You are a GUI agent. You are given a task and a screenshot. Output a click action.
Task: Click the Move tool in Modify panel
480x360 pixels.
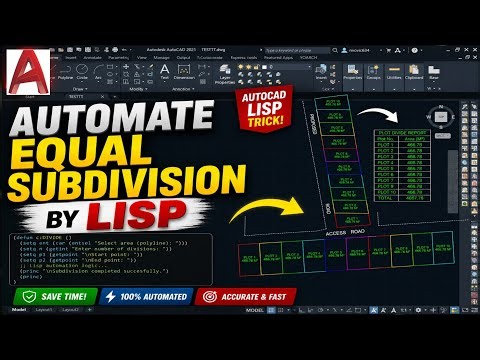[x=126, y=67]
